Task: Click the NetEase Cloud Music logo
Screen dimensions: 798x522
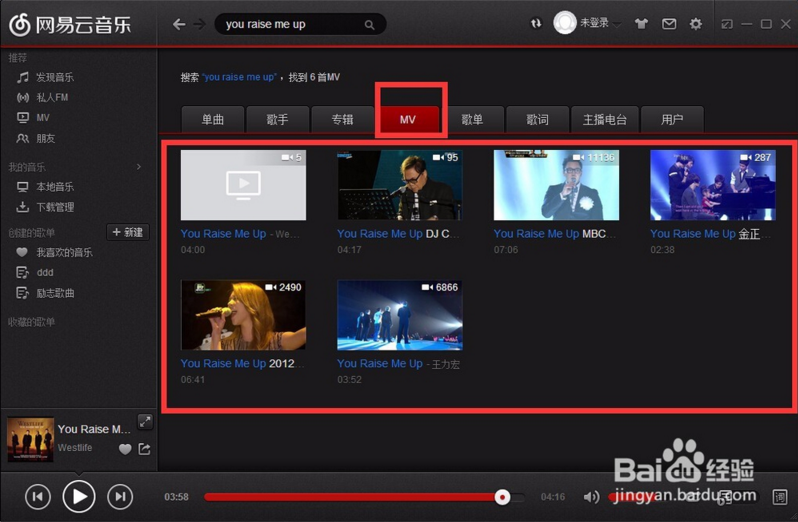Action: (70, 24)
